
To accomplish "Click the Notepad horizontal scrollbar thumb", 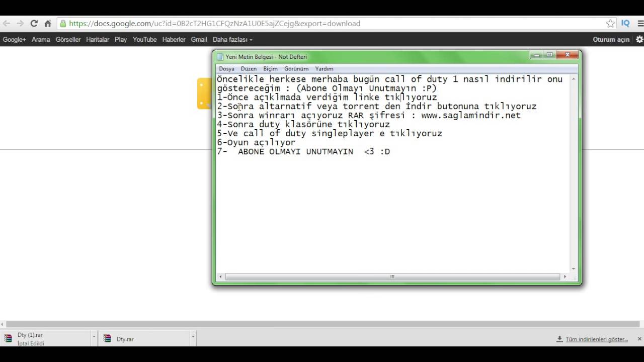I will click(x=392, y=277).
